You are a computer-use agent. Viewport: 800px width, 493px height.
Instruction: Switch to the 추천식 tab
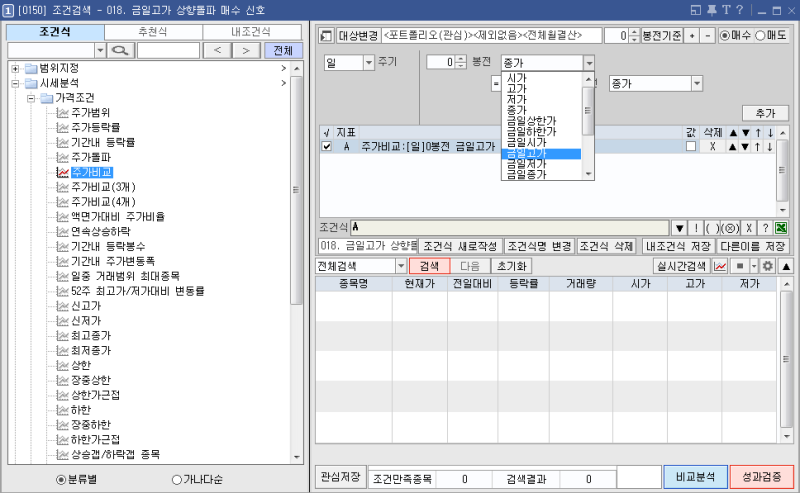(x=153, y=32)
